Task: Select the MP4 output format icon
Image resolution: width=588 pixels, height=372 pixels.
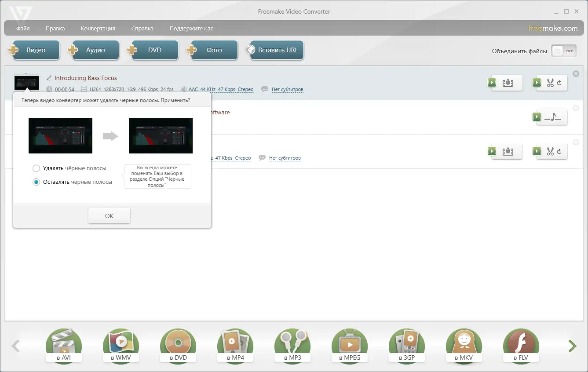Action: 235,346
